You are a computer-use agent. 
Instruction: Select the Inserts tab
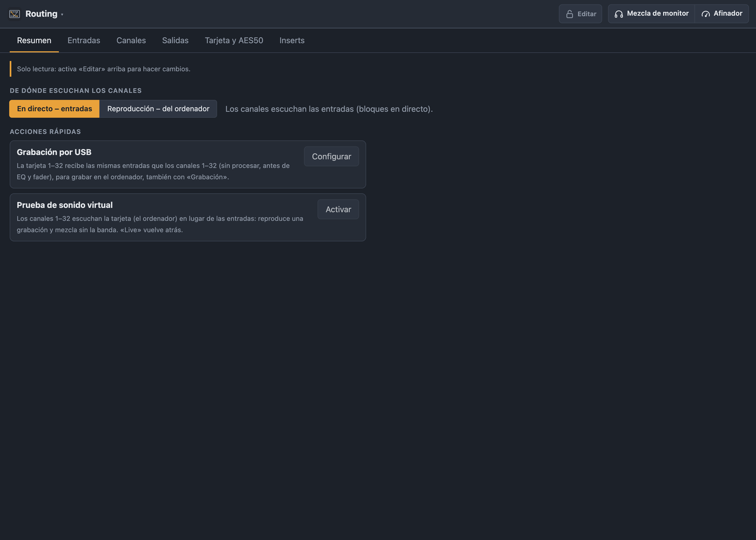point(292,40)
